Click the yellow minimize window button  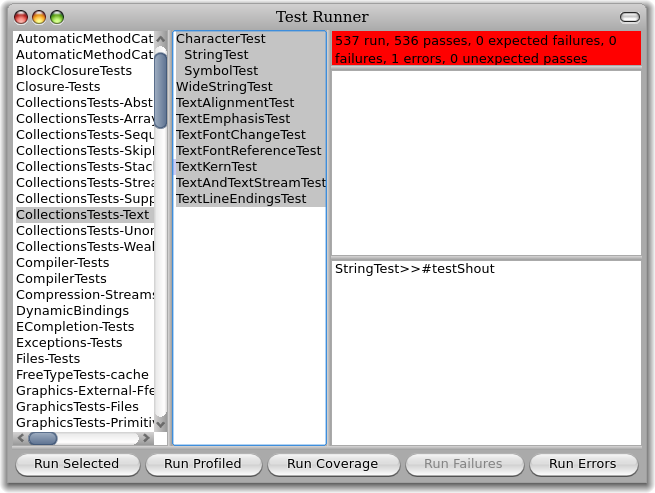(40, 17)
